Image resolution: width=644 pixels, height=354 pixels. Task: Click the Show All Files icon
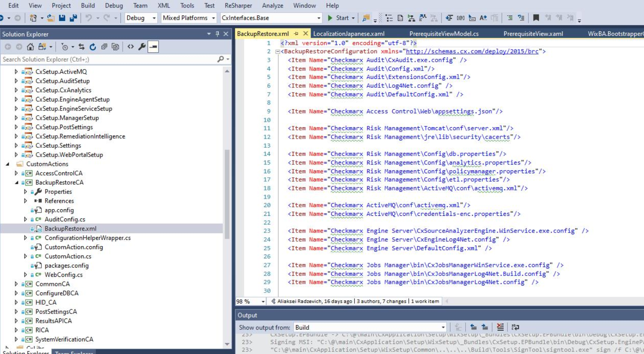(115, 46)
